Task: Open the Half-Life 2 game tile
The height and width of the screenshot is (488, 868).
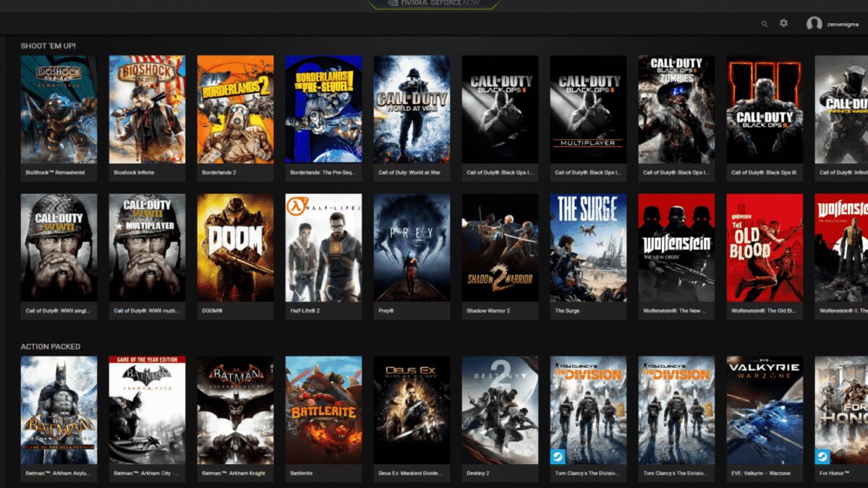Action: tap(323, 249)
